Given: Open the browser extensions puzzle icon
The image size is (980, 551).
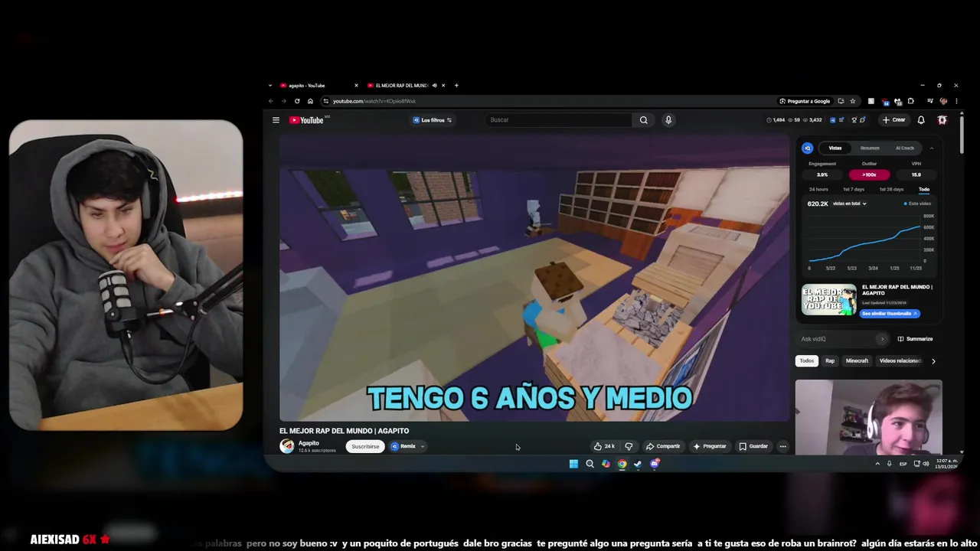Looking at the screenshot, I should click(910, 101).
